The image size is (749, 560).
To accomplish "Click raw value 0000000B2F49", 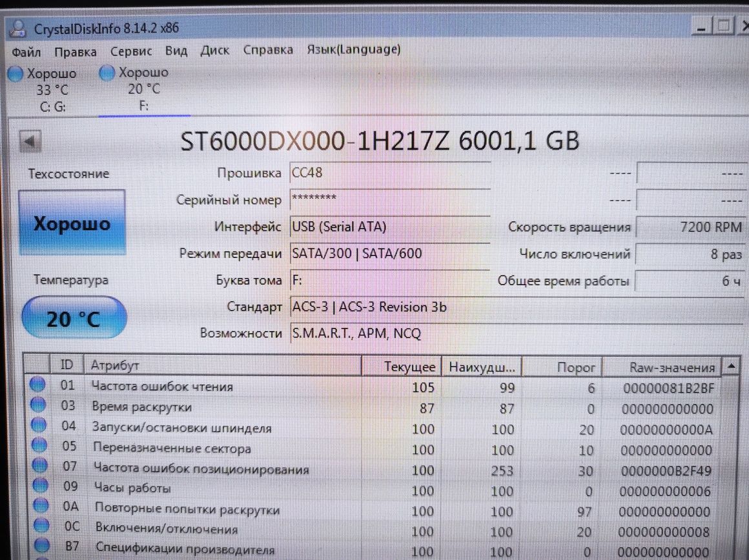I will point(666,471).
